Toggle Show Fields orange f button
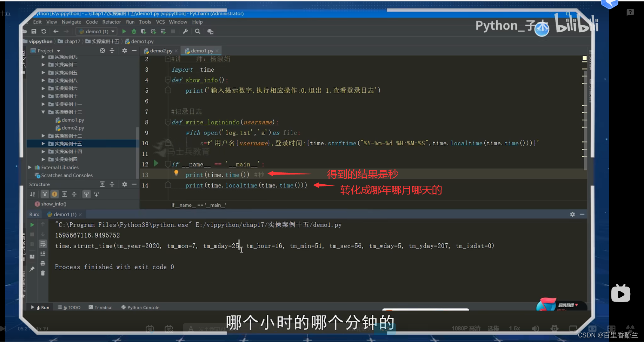The width and height of the screenshot is (644, 342). [x=54, y=194]
